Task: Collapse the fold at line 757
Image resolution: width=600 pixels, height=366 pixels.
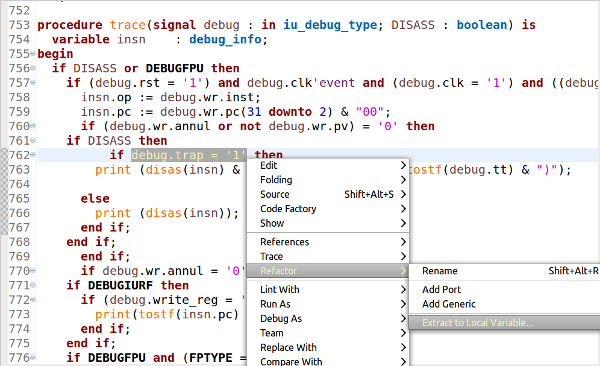Action: click(33, 83)
